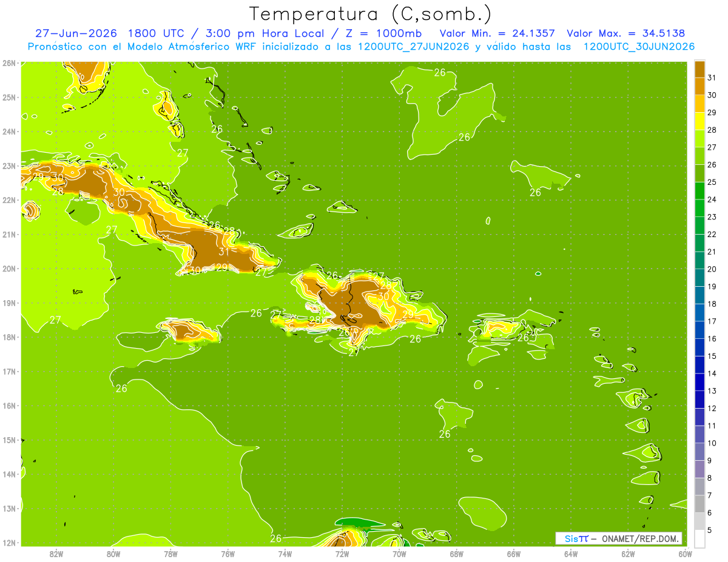Click the initialization time '1200UTC_27JUN2026'
Image resolution: width=728 pixels, height=562 pixels.
click(x=414, y=47)
